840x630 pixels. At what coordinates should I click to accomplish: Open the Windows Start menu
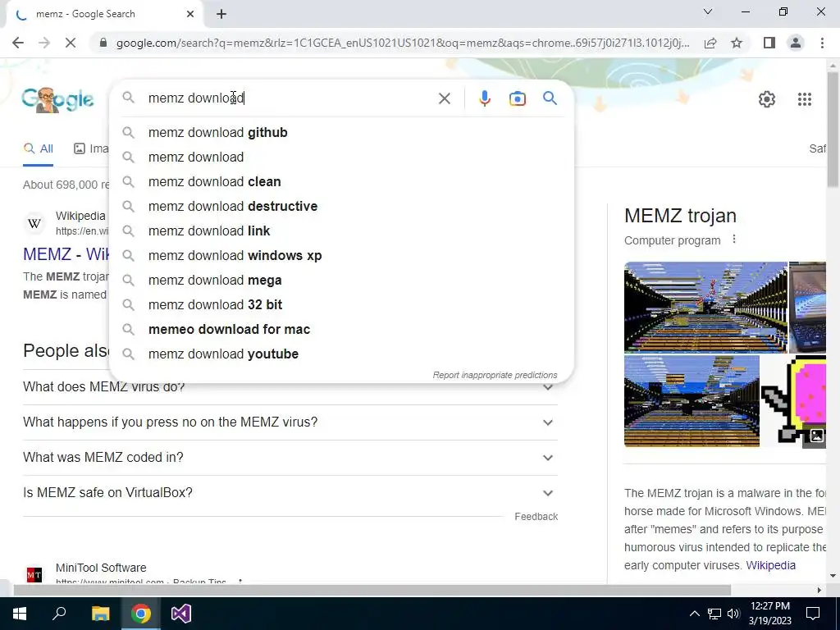20,614
